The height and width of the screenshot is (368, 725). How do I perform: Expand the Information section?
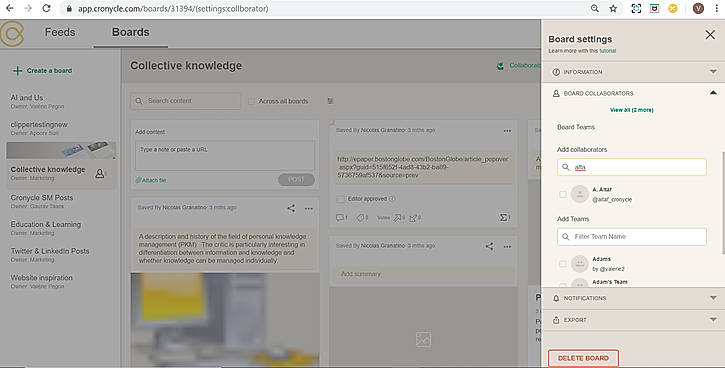633,72
